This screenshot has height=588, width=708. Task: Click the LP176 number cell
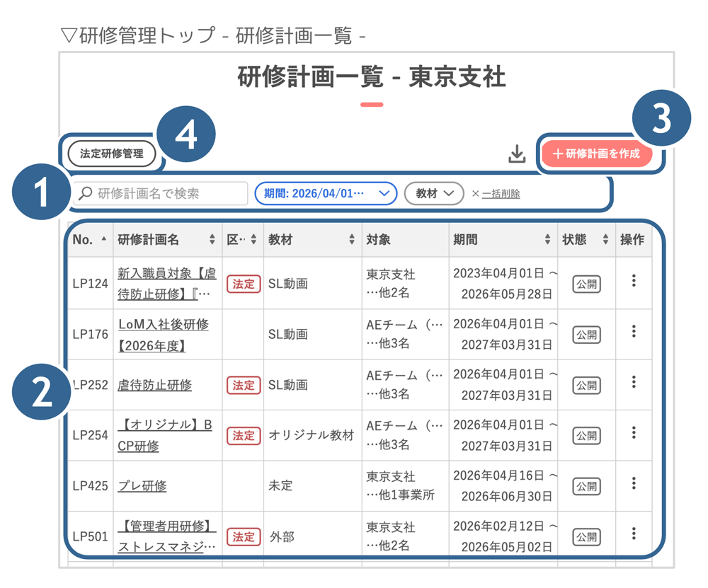(x=91, y=335)
